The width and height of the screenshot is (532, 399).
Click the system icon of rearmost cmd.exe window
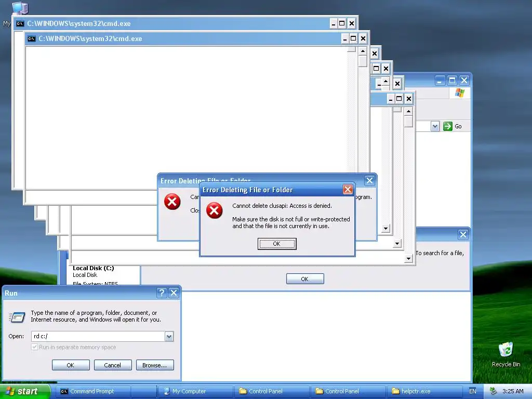click(20, 23)
